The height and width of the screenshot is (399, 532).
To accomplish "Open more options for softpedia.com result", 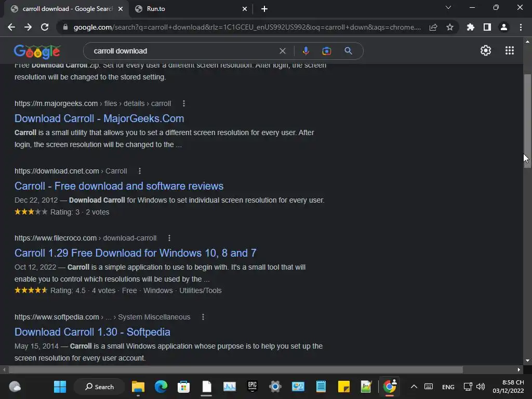I will [x=203, y=317].
